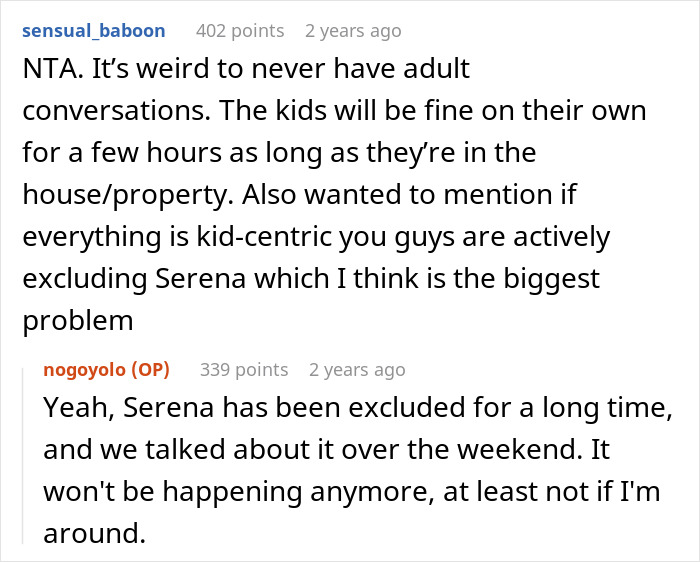Screen dimensions: 700x562
Task: Click the word "problem" ending the comment
Action: (79, 322)
